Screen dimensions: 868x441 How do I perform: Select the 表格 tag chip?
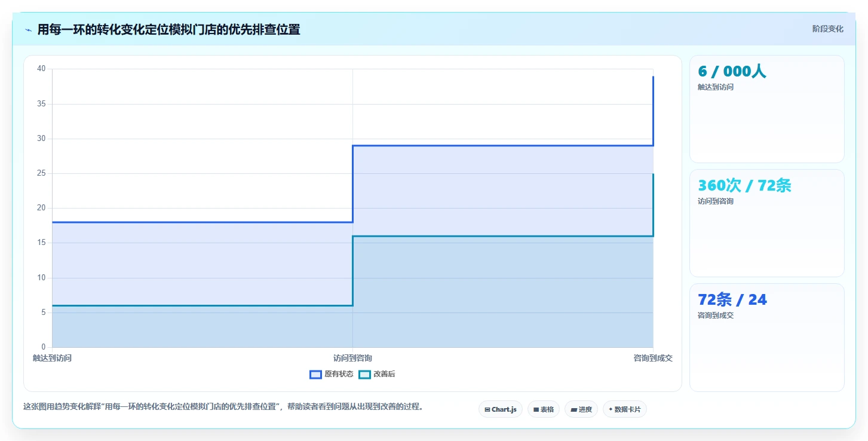544,409
